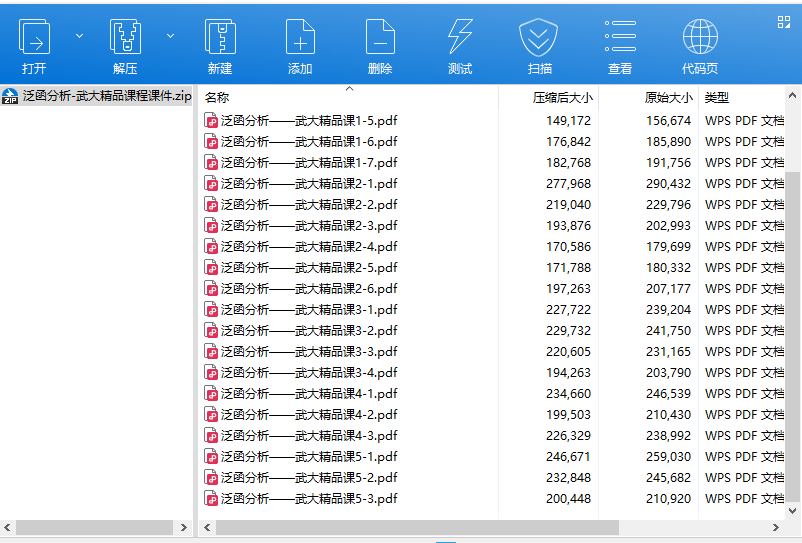Viewport: 802px width, 543px height.
Task: Sort by the 原始大小 column header
Action: 669,97
